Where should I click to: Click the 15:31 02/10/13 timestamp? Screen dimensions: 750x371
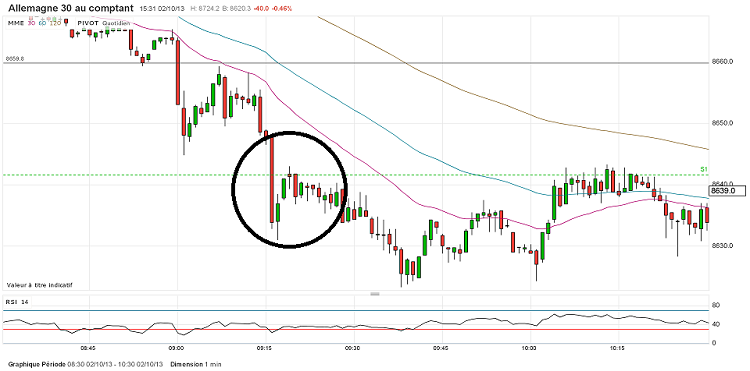click(162, 9)
